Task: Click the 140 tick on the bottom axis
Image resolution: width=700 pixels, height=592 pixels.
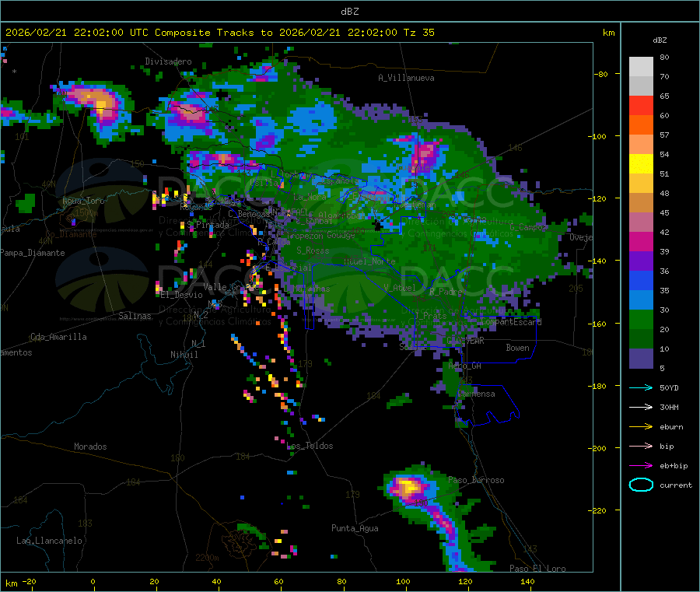Action: tap(527, 581)
